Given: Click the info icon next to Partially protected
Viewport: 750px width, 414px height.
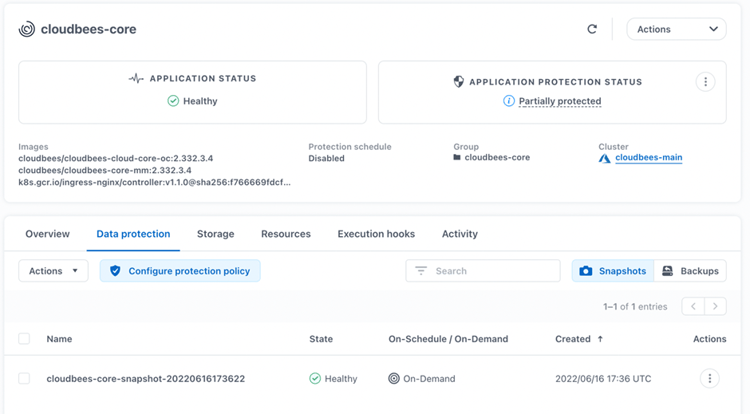Looking at the screenshot, I should [509, 101].
